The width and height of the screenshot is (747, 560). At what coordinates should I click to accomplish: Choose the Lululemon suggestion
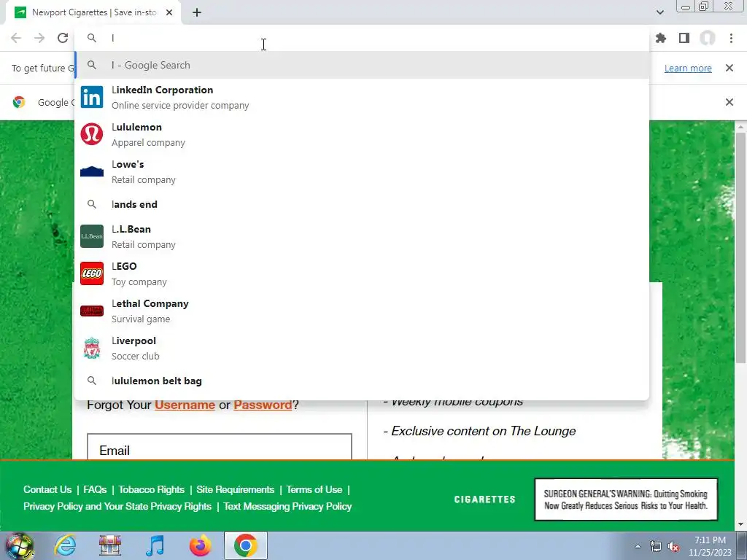362,135
